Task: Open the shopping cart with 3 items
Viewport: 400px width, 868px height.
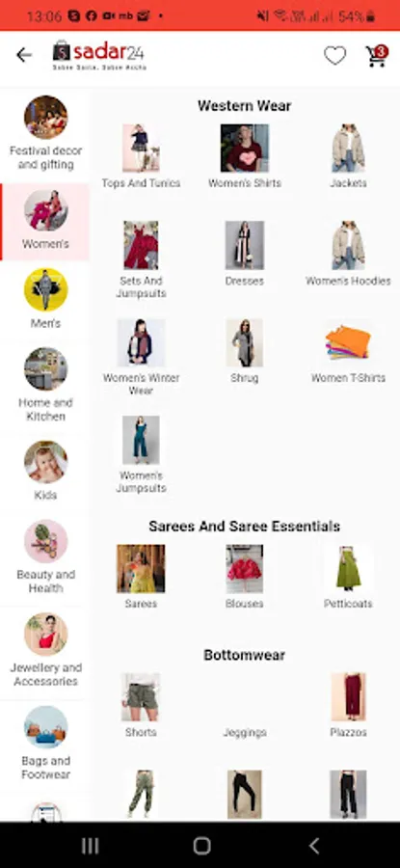Action: pyautogui.click(x=377, y=56)
